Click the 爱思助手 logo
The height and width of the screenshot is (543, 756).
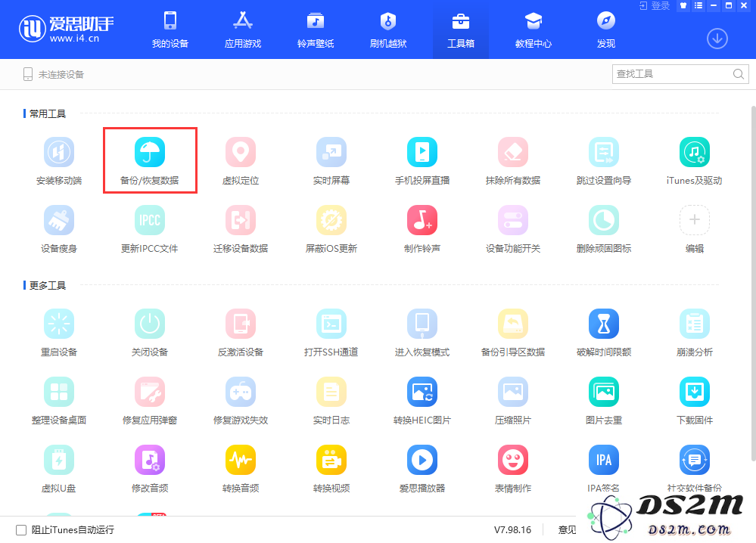click(x=67, y=29)
